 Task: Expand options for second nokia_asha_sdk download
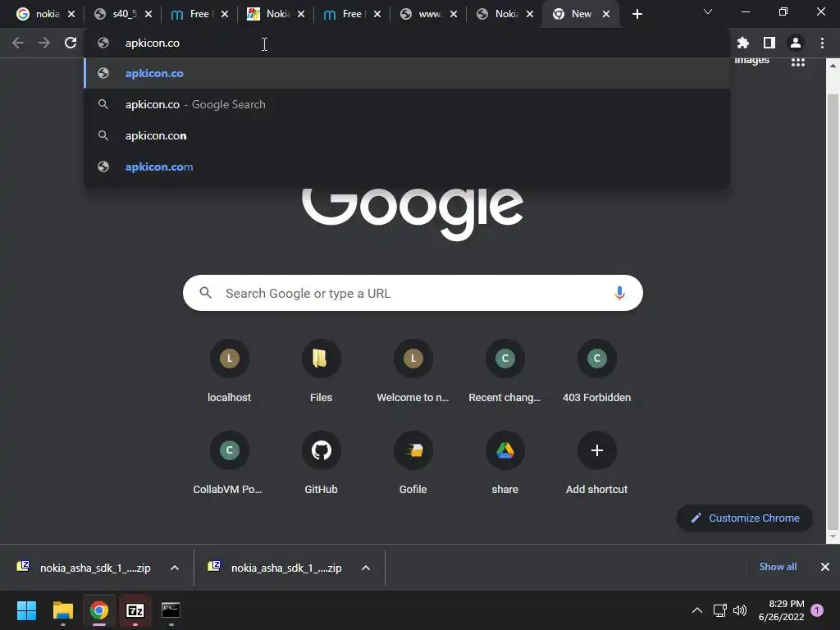pyautogui.click(x=366, y=568)
